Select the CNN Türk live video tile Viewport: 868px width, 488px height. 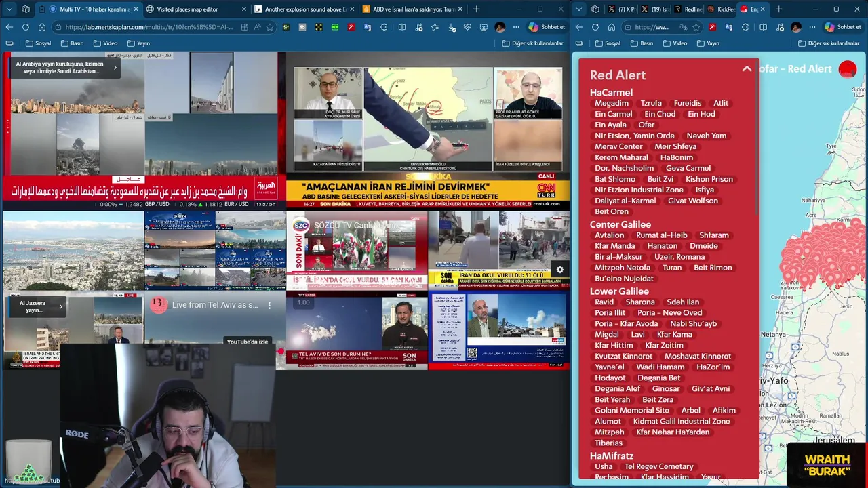click(x=427, y=129)
